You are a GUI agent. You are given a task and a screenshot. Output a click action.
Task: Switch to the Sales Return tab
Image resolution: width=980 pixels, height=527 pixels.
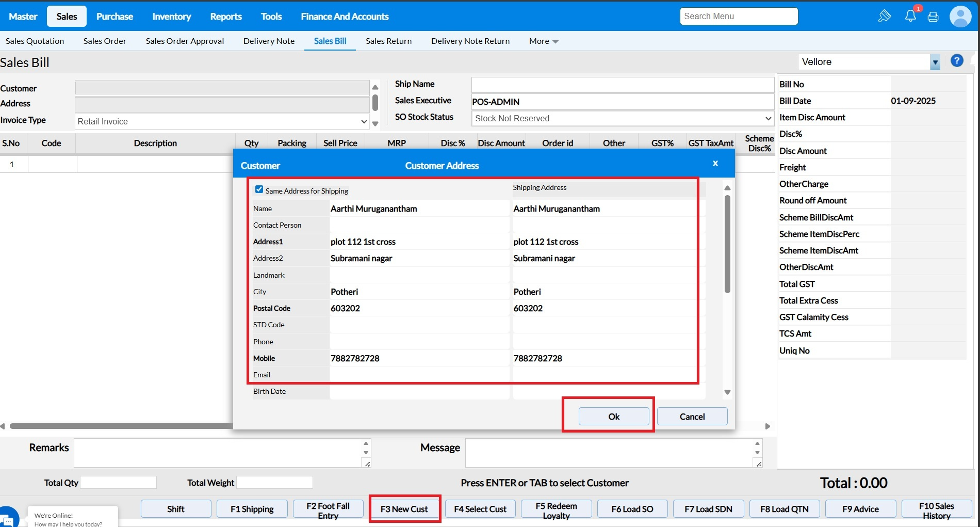click(388, 41)
